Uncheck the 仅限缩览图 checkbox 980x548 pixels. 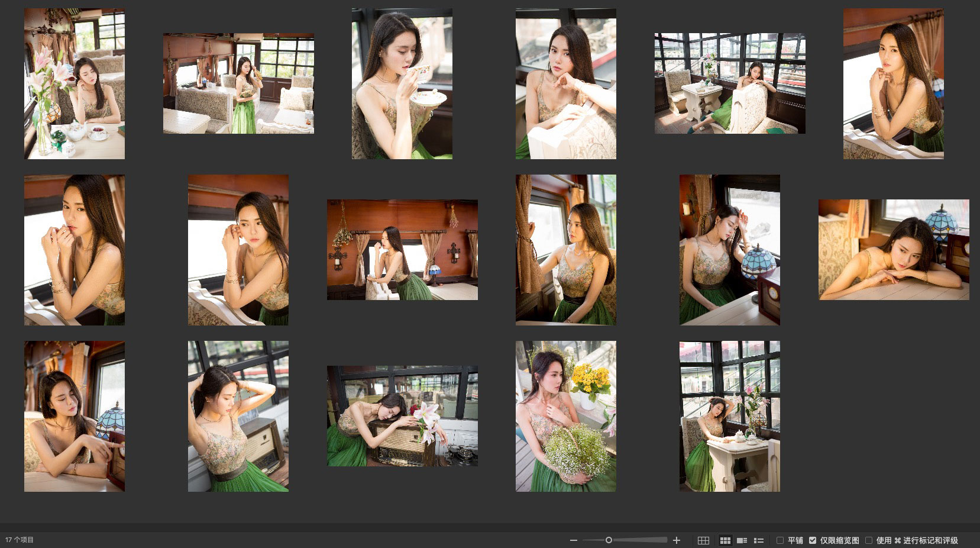click(813, 540)
